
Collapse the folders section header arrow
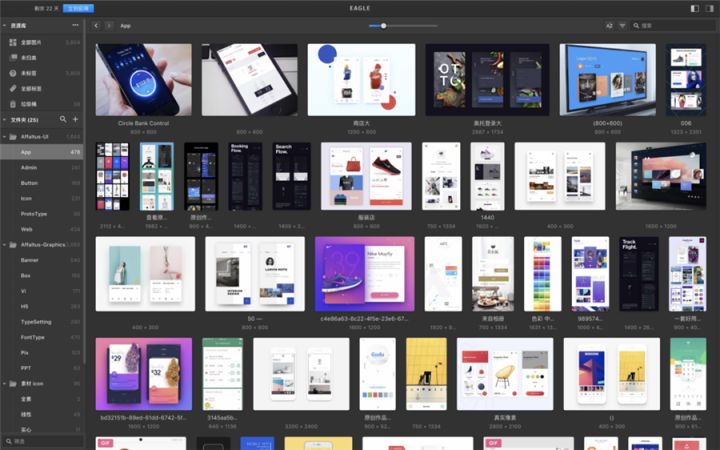(5, 120)
